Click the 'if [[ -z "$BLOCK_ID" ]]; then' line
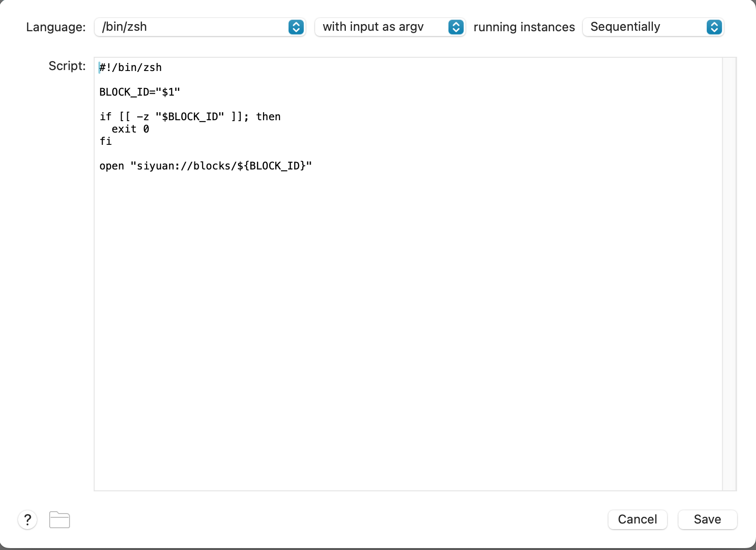 click(x=190, y=117)
